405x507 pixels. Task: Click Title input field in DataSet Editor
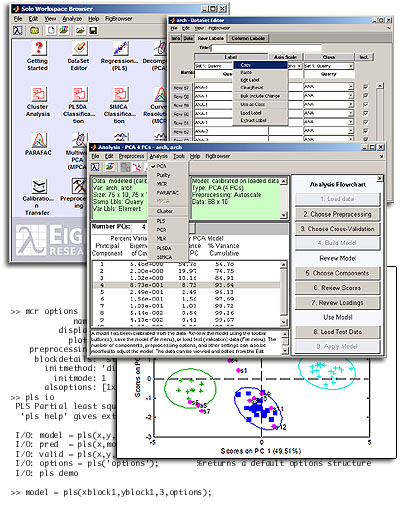tap(266, 48)
